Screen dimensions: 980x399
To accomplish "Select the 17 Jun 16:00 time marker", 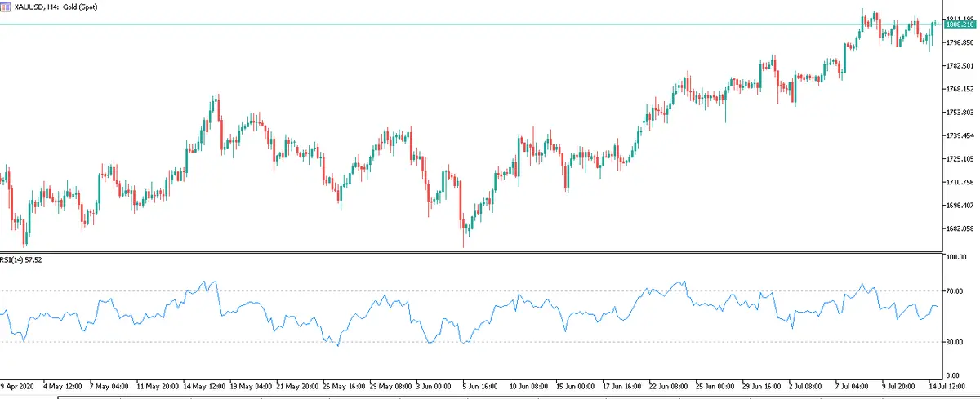I will (x=625, y=383).
